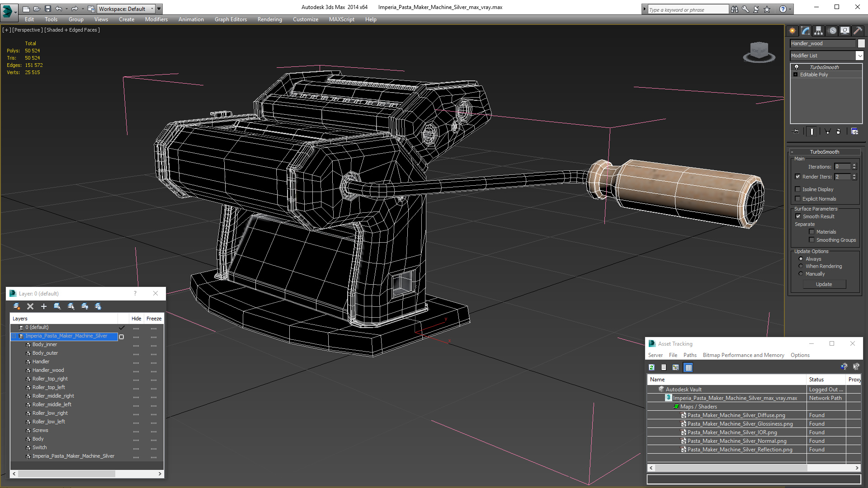
Task: Expand Editable Poly in modifier stack
Action: [795, 75]
